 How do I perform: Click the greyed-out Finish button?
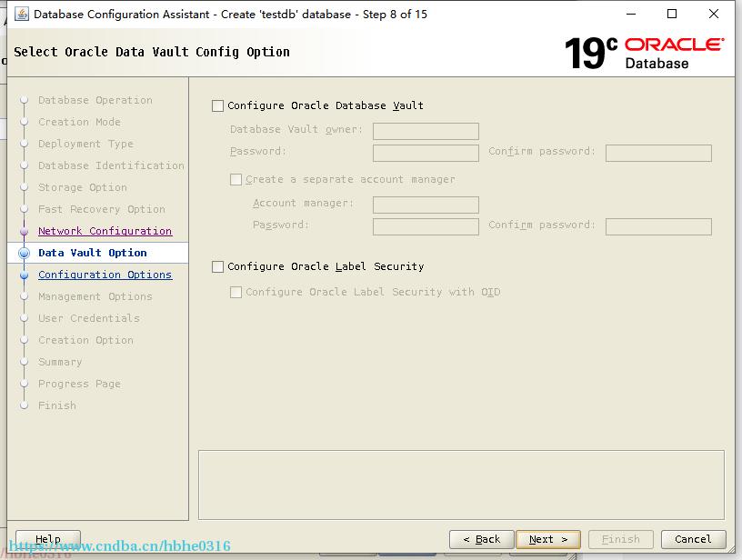tap(621, 539)
